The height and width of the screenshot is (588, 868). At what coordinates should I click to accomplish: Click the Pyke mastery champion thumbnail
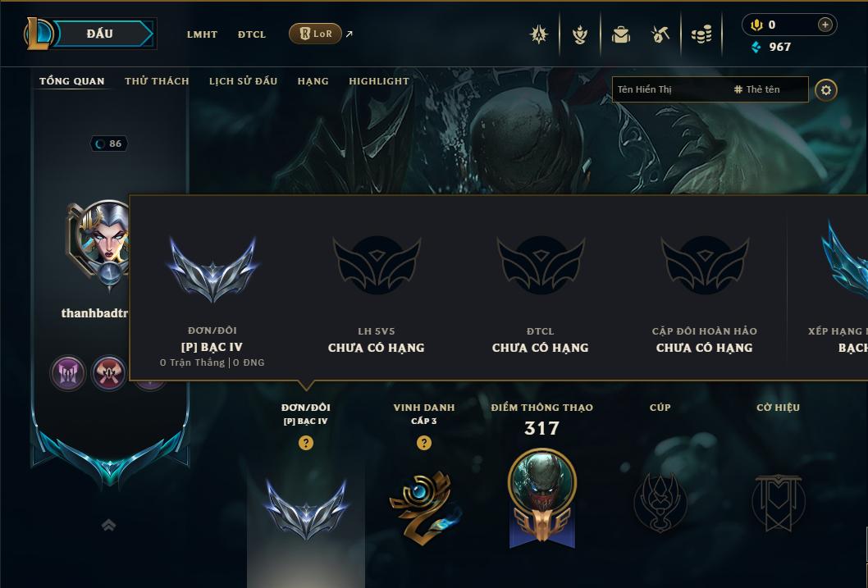[542, 481]
